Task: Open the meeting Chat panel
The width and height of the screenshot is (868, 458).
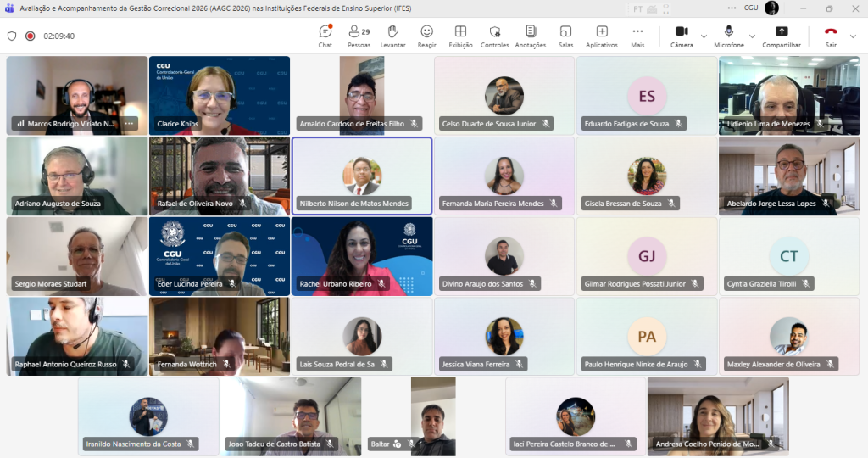Action: point(325,36)
